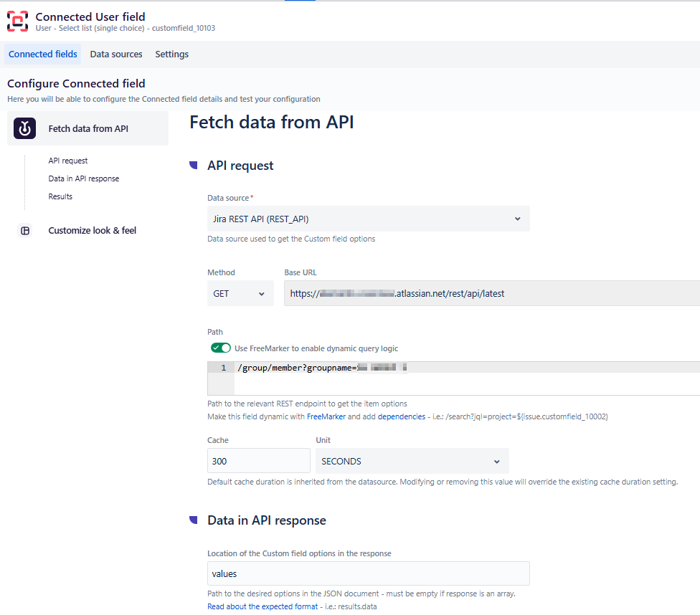Viewport: 700px width, 615px height.
Task: Click the Cache input showing 300
Action: point(258,461)
